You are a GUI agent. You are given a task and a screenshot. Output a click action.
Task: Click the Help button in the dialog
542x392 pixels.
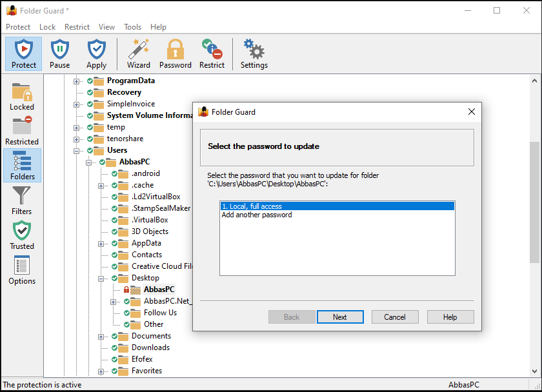pyautogui.click(x=450, y=317)
